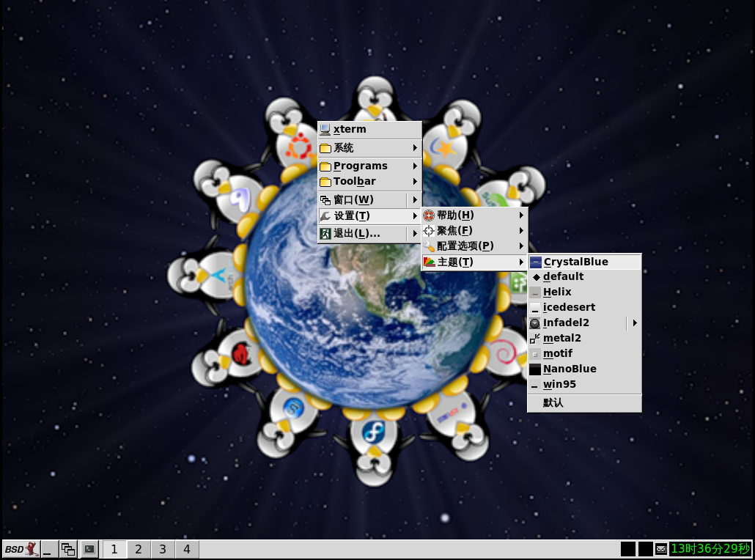Click the win95 theme icon

point(535,385)
